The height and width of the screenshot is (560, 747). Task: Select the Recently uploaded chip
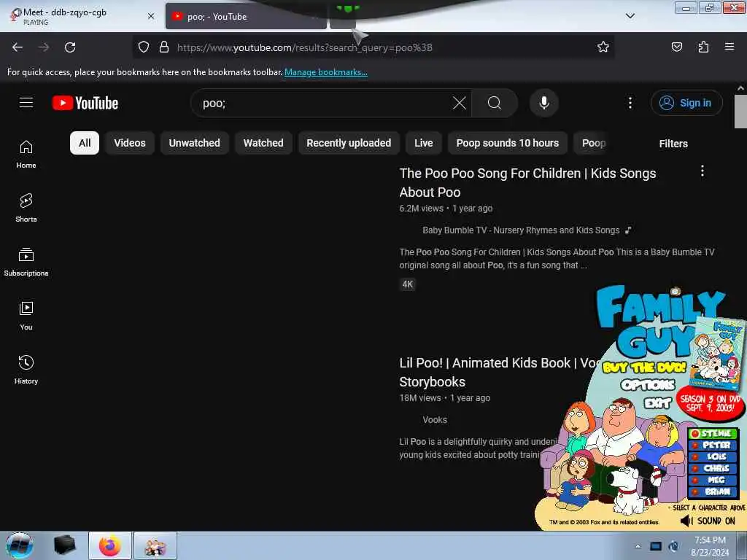click(349, 143)
